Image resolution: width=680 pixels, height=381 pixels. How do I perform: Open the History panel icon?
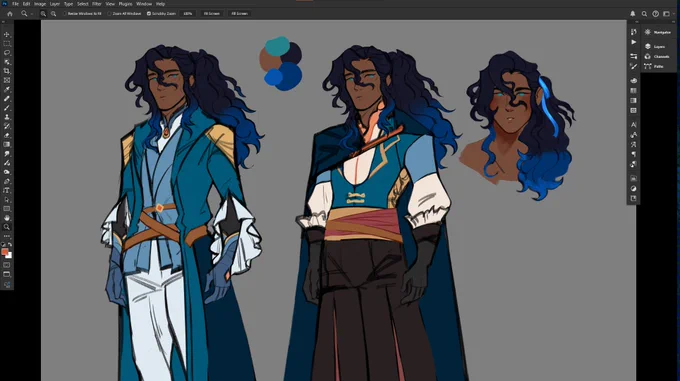(634, 32)
